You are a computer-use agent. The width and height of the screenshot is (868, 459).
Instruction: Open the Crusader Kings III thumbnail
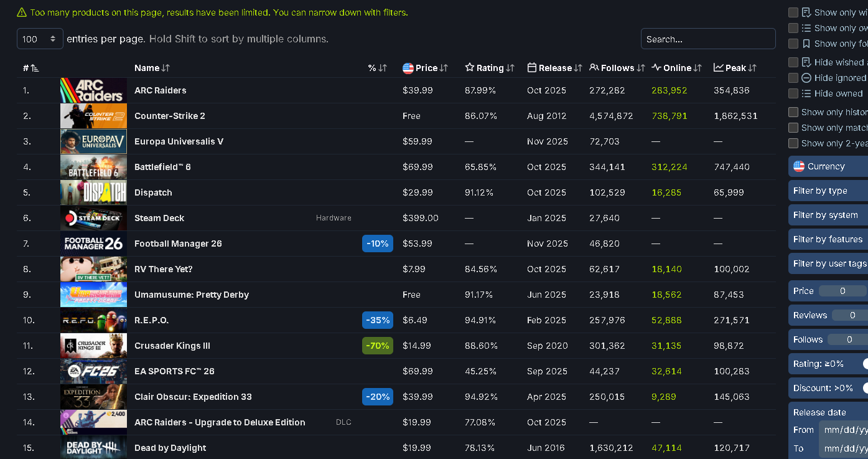tap(93, 346)
